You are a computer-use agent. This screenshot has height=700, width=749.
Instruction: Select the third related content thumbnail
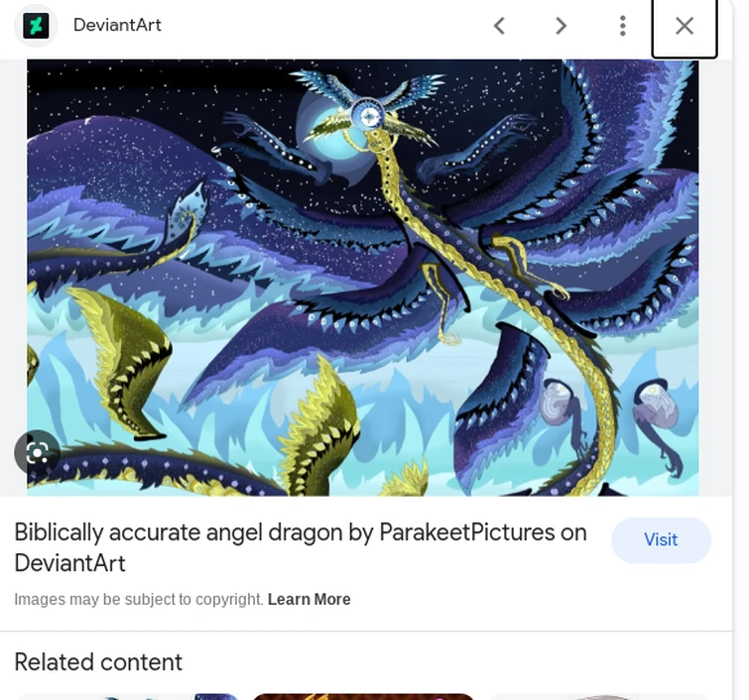tap(598, 696)
